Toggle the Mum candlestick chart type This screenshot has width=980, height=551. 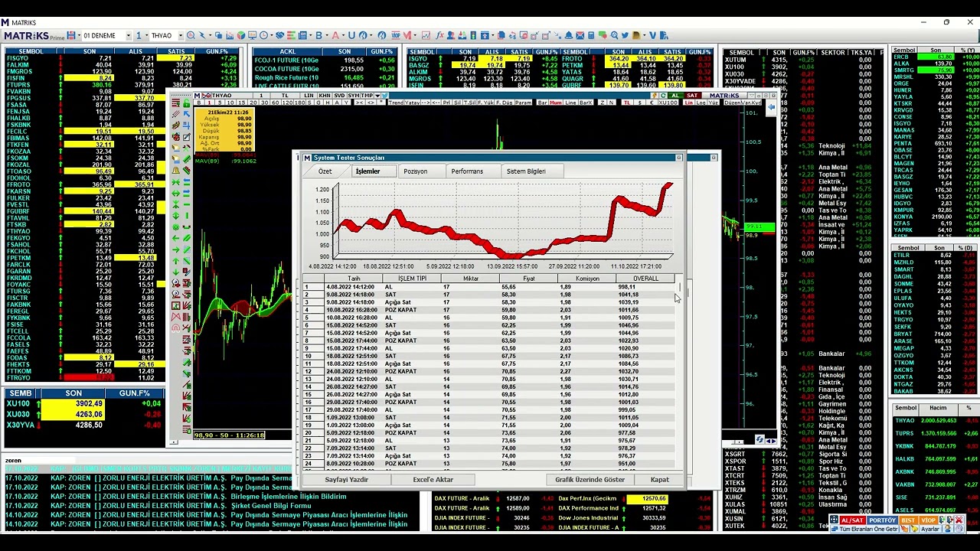coord(556,103)
